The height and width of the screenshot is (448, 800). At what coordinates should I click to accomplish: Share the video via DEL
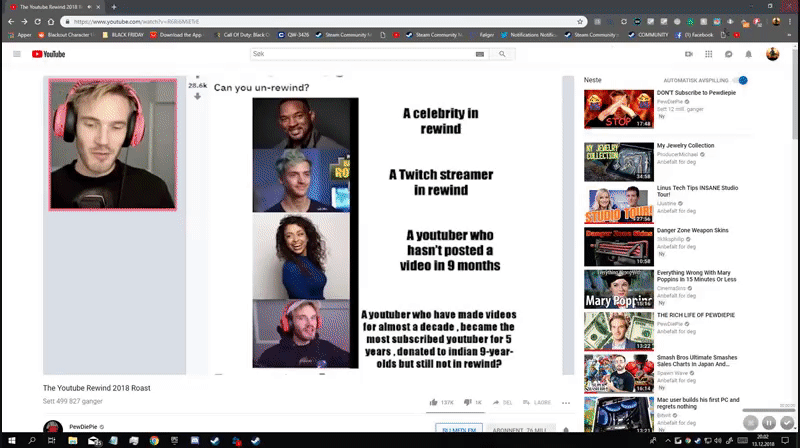[x=502, y=403]
